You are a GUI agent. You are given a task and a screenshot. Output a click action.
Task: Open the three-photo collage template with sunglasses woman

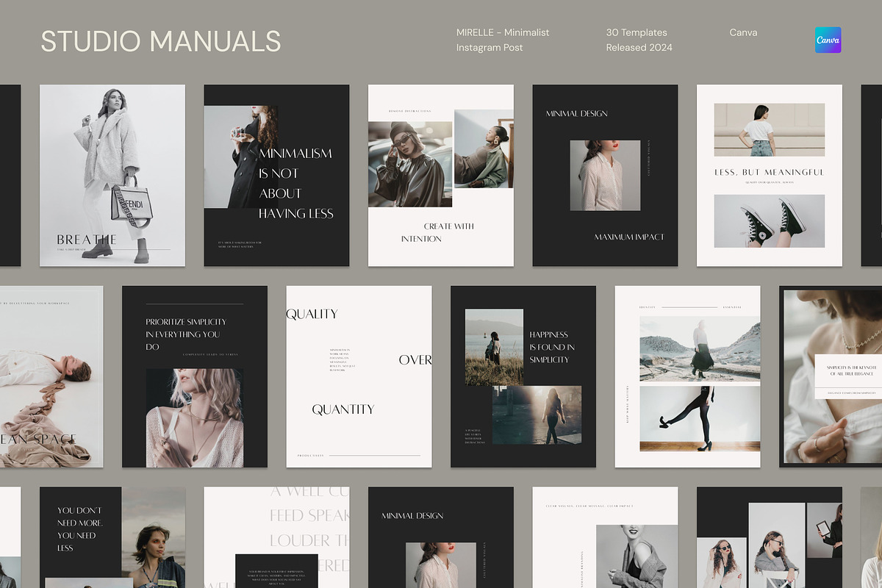click(x=770, y=537)
